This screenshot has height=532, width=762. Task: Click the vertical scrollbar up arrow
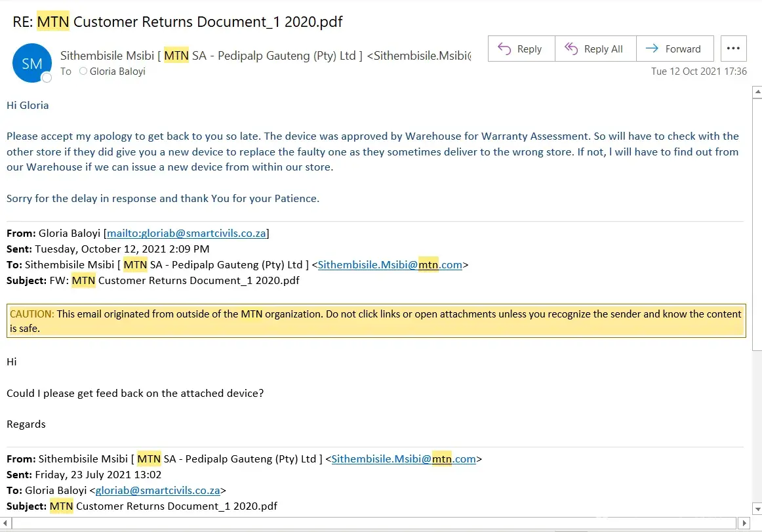pos(756,93)
